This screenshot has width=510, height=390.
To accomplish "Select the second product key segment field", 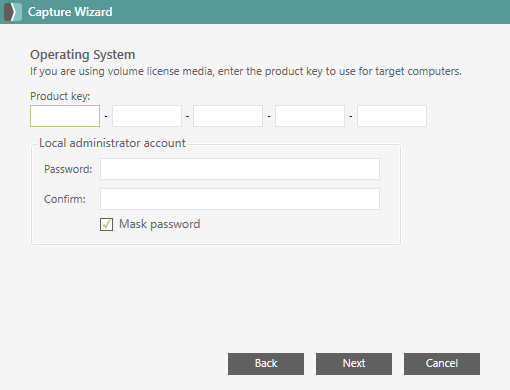I will [x=147, y=116].
